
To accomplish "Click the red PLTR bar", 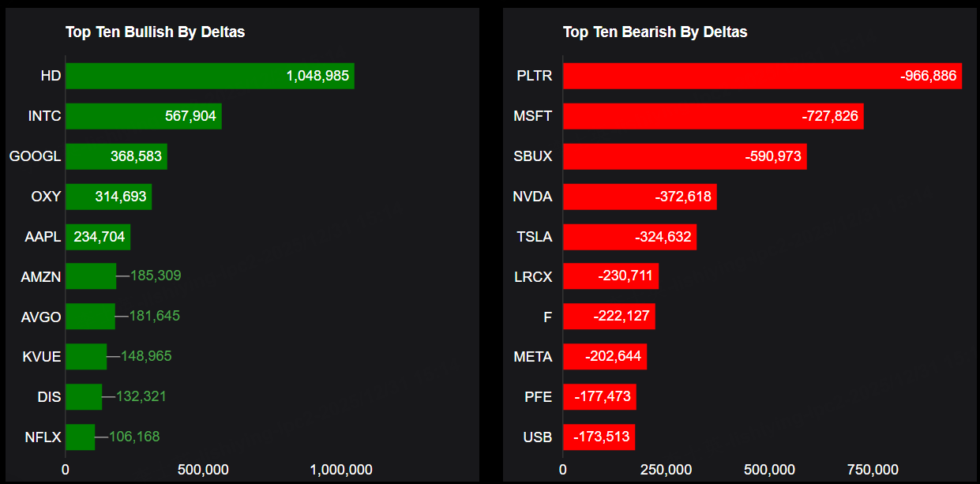I will 762,77.
